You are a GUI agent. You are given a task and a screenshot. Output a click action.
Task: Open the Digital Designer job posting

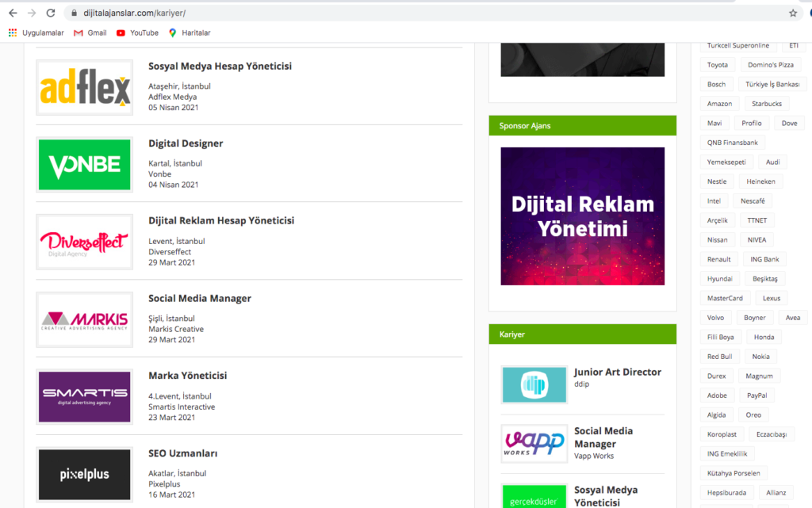tap(186, 143)
